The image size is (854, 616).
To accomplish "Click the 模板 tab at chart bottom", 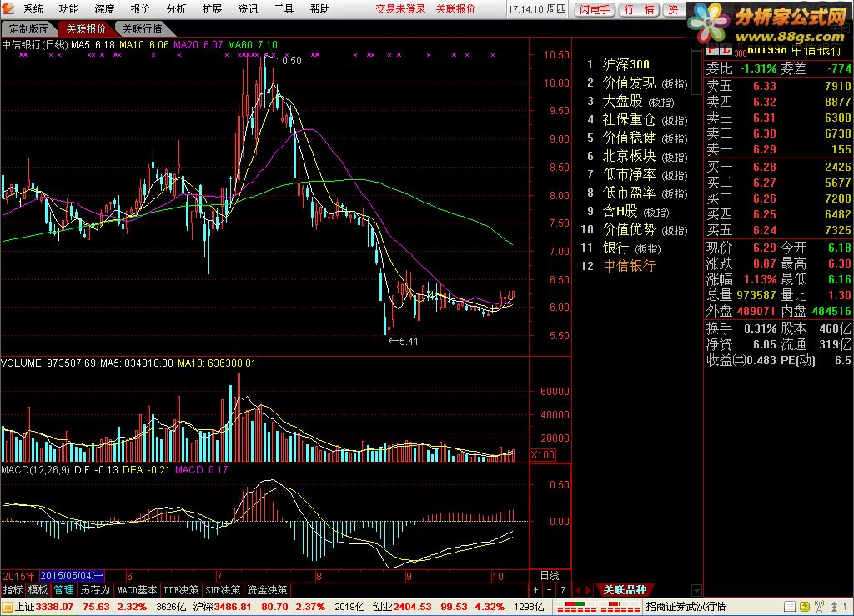I will pyautogui.click(x=38, y=590).
